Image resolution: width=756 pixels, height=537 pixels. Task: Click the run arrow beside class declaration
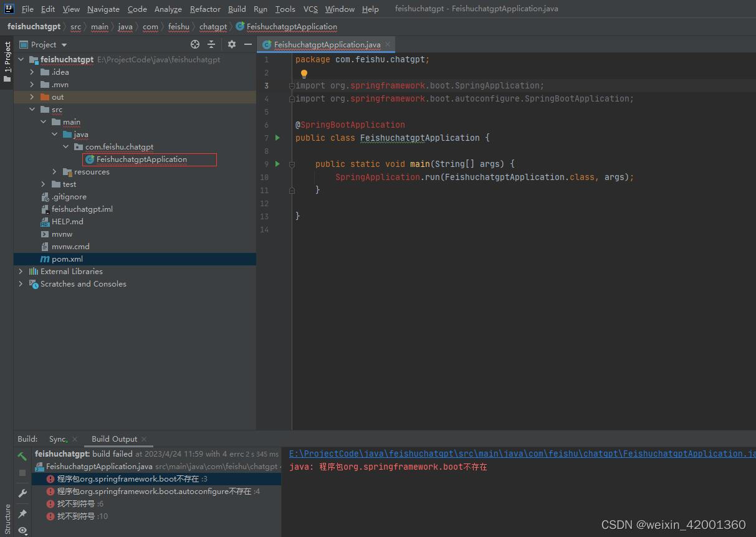pyautogui.click(x=277, y=138)
